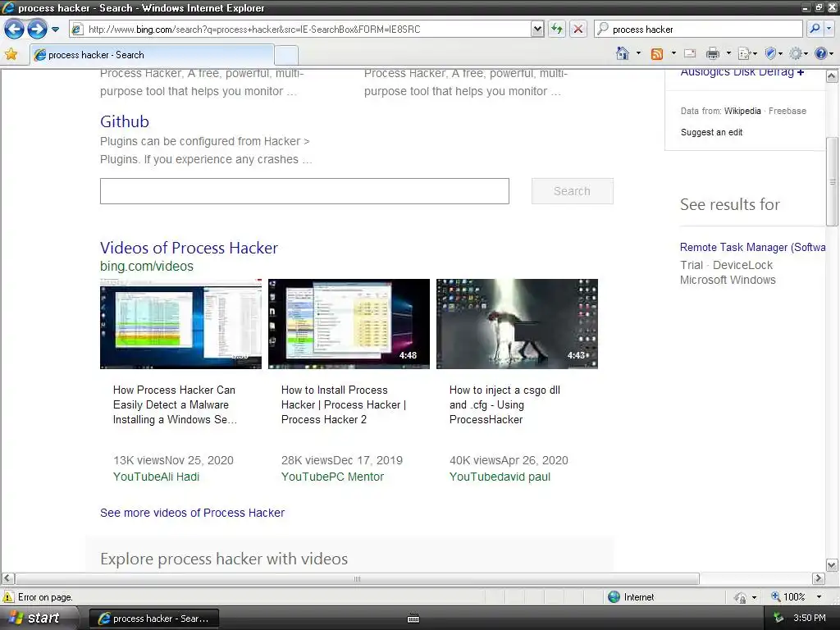Open 'Videos of Process Hacker' heading link
Screen dimensions: 840x630
pyautogui.click(x=189, y=248)
